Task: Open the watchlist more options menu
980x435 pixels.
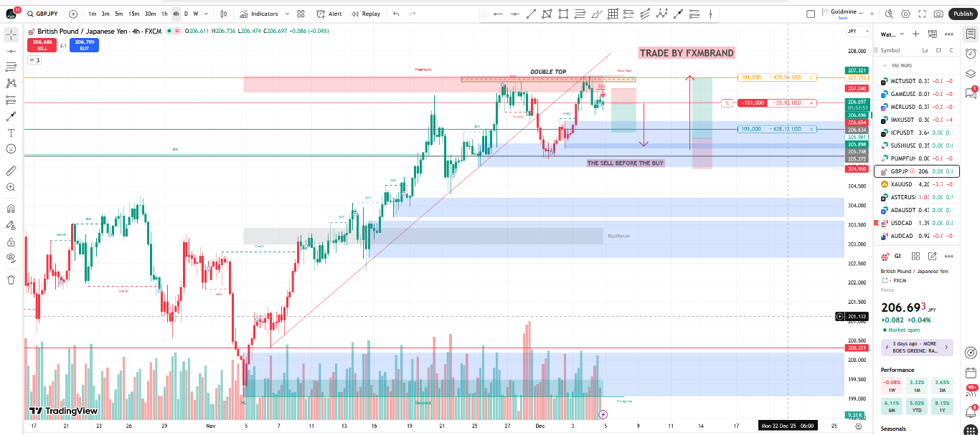Action: (x=949, y=34)
